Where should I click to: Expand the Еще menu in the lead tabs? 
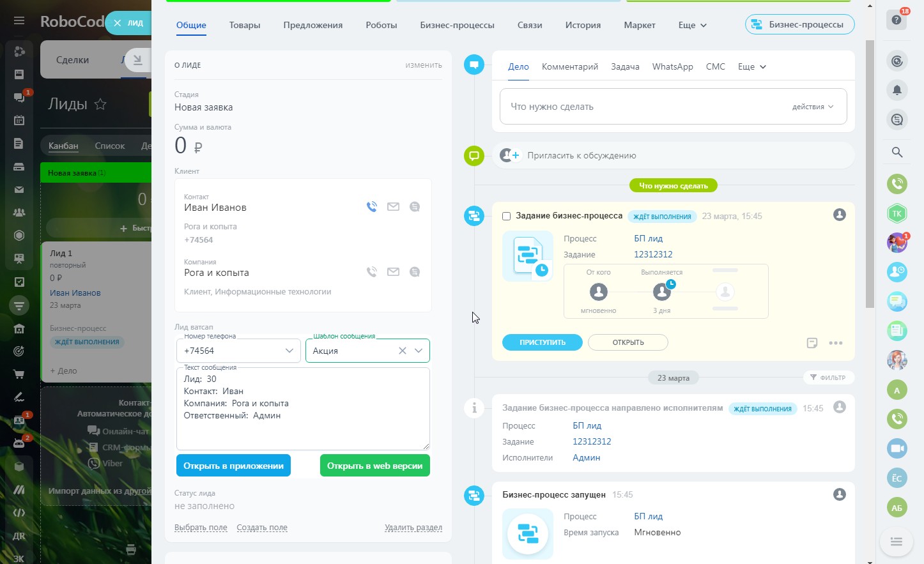point(693,25)
